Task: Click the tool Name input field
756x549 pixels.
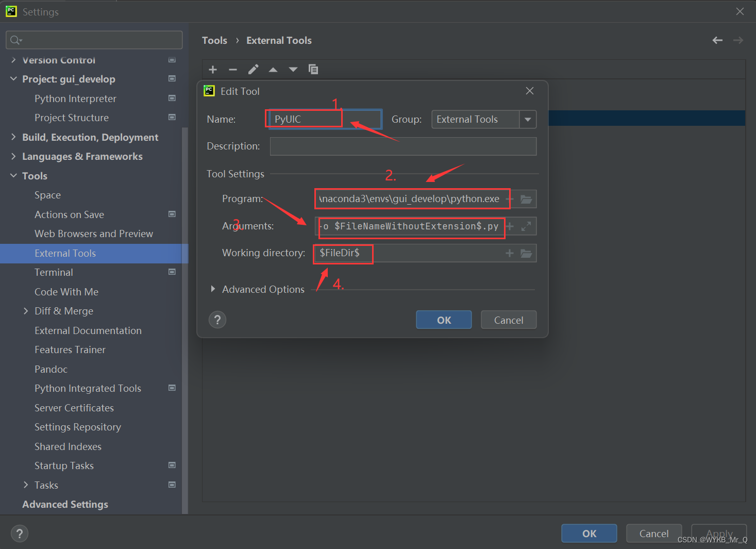Action: tap(326, 119)
